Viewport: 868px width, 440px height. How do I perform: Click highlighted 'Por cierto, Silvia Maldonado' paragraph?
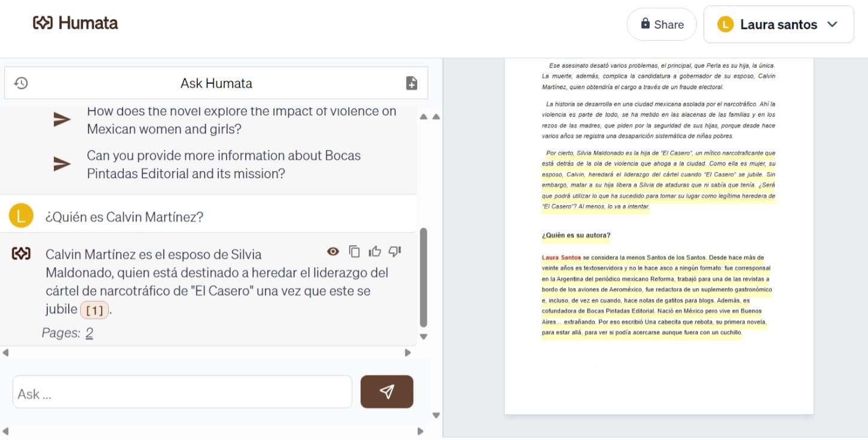click(658, 179)
